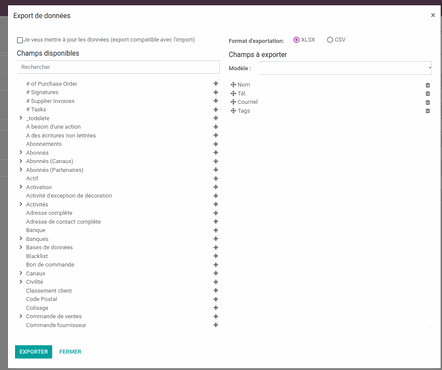
Task: Add 'Classement client' field with plus icon
Action: [216, 291]
